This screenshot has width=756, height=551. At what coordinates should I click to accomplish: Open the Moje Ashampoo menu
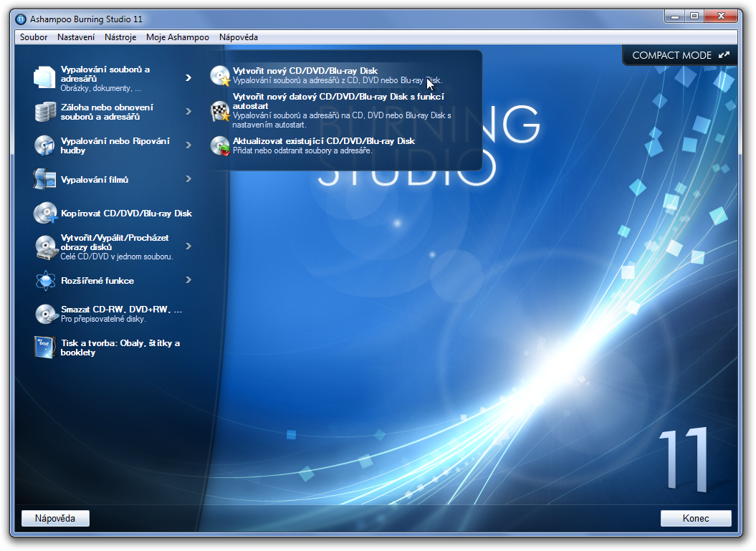[x=178, y=37]
